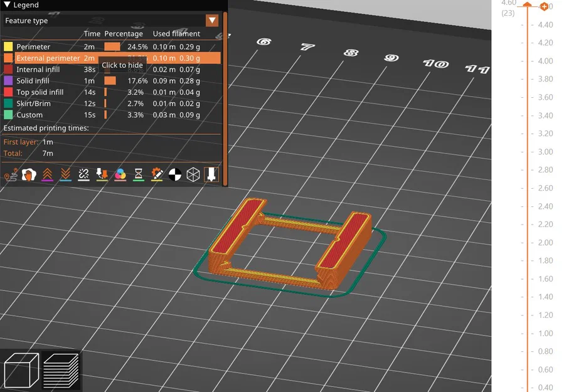Switch to 3D editor cube view
This screenshot has height=392, width=564.
coord(21,371)
